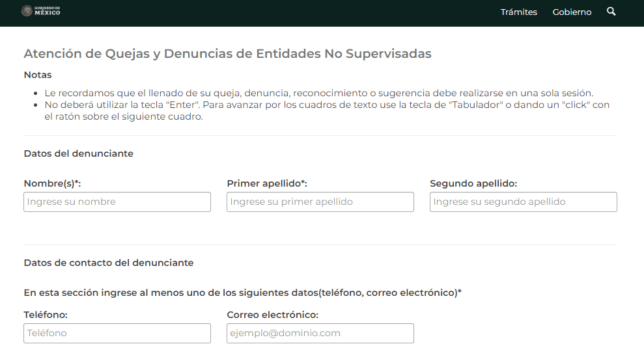Click the Gobierno de México logo

coord(40,11)
